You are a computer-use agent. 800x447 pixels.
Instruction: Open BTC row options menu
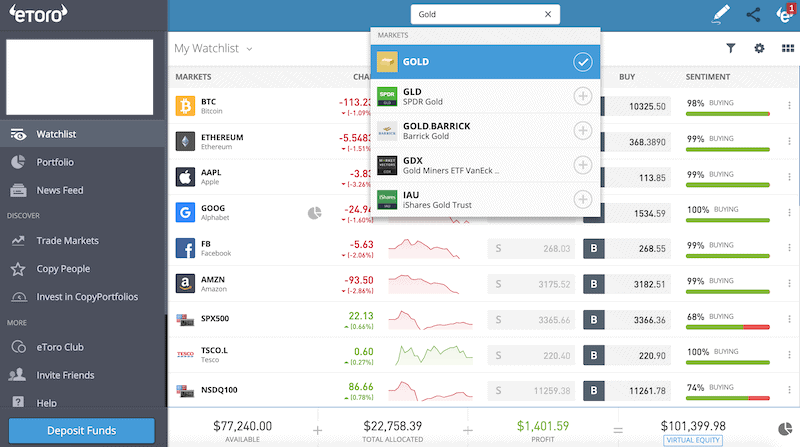(x=789, y=106)
